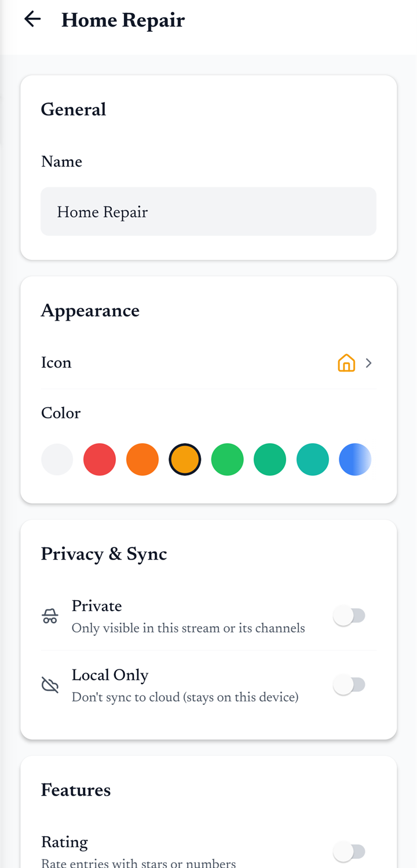Viewport: 417px width, 868px height.
Task: Open the Icon row settings
Action: [x=209, y=363]
